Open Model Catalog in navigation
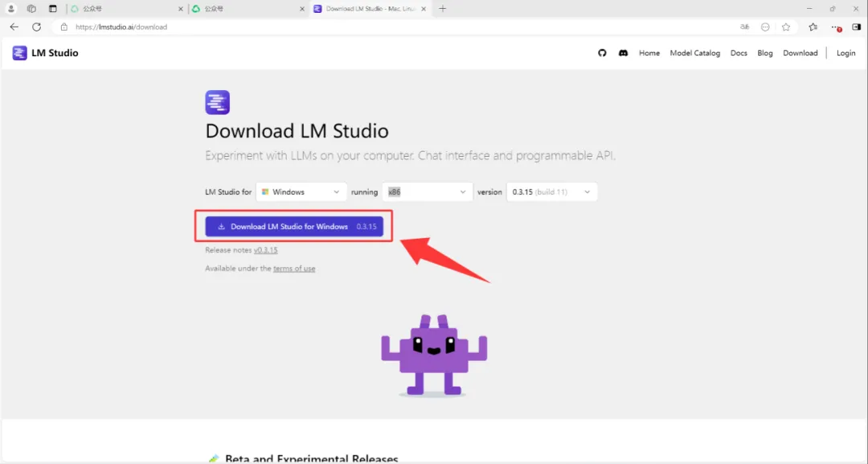This screenshot has height=464, width=868. pyautogui.click(x=694, y=53)
